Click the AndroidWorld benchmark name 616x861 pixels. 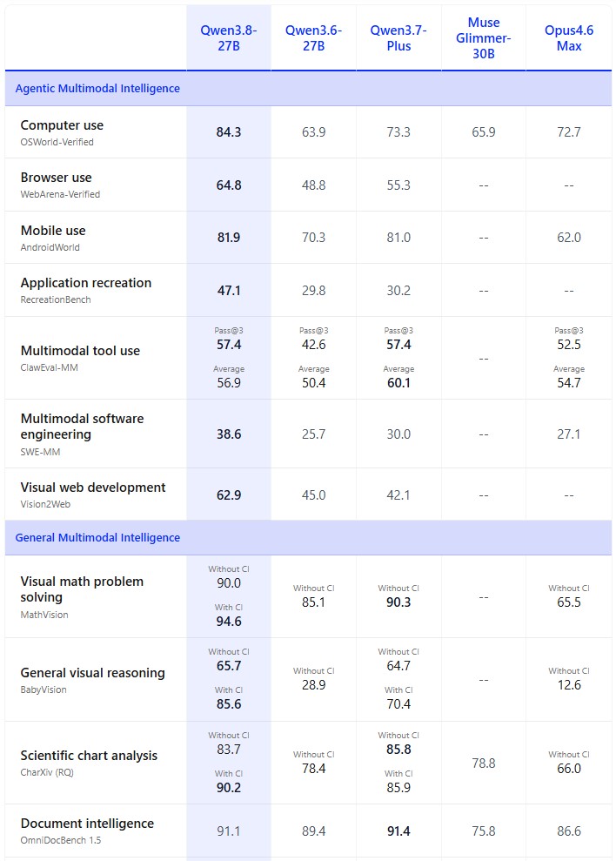click(50, 247)
